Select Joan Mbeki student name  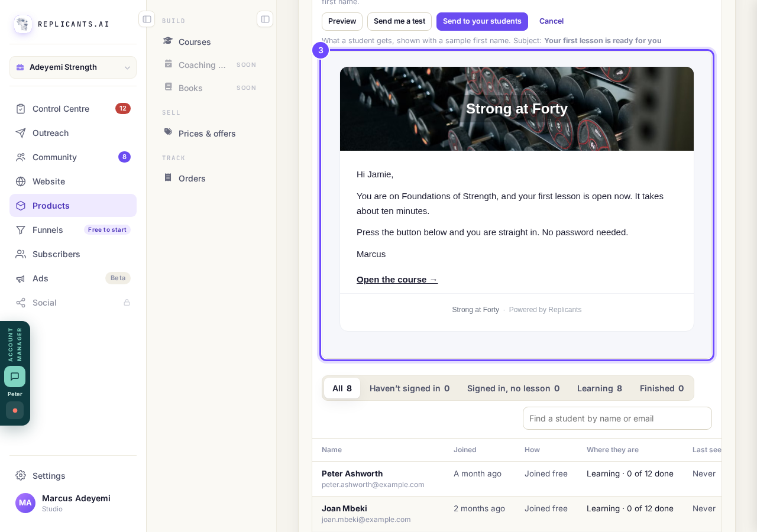click(344, 508)
